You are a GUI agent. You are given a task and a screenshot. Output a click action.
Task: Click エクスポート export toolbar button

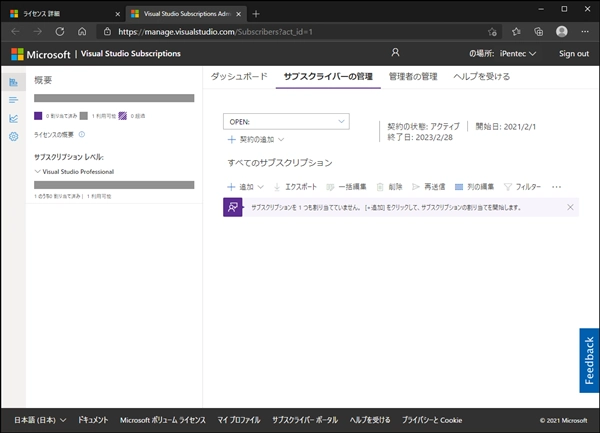tap(295, 187)
